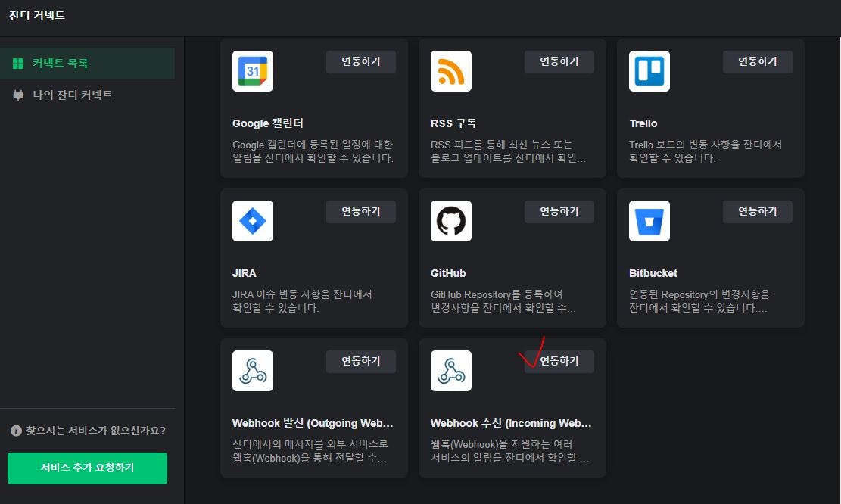Click the Bitbucket bucket icon
This screenshot has width=841, height=504.
pyautogui.click(x=649, y=221)
